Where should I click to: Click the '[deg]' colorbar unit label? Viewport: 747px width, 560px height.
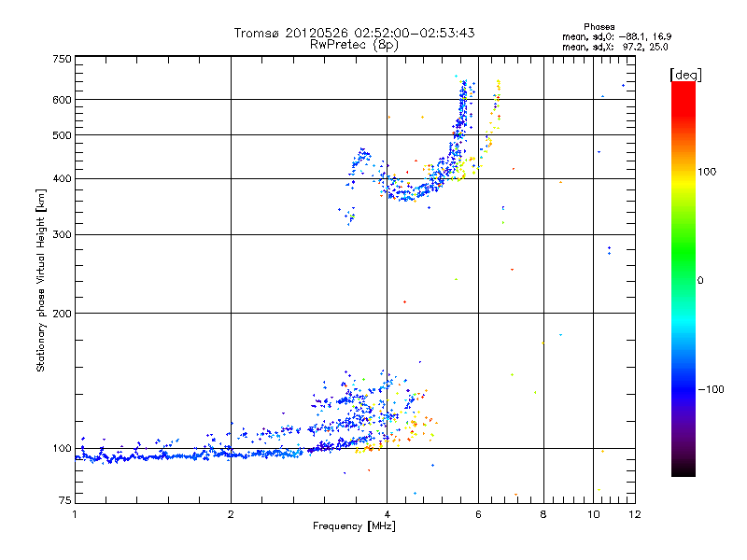pos(685,75)
